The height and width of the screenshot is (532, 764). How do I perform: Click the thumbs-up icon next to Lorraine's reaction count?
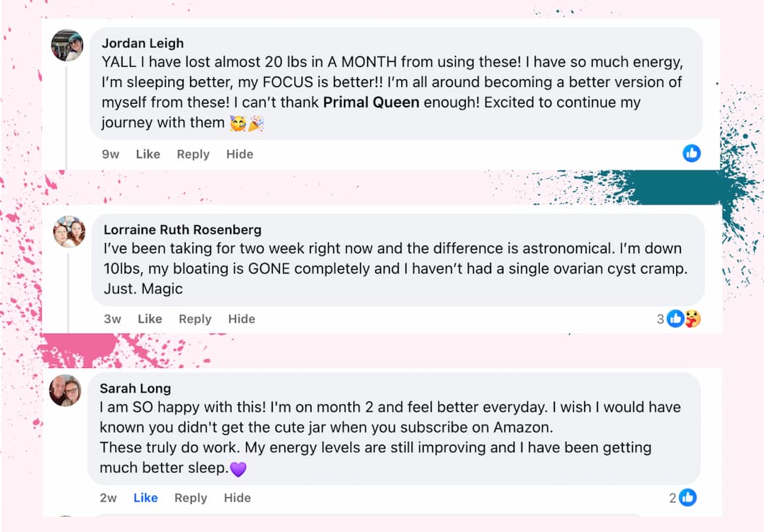click(676, 319)
